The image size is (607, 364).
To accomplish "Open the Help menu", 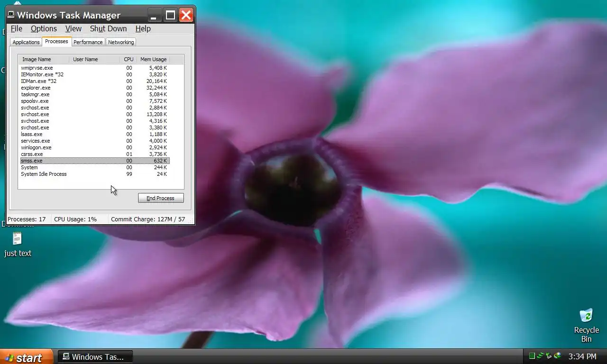I will (x=143, y=28).
